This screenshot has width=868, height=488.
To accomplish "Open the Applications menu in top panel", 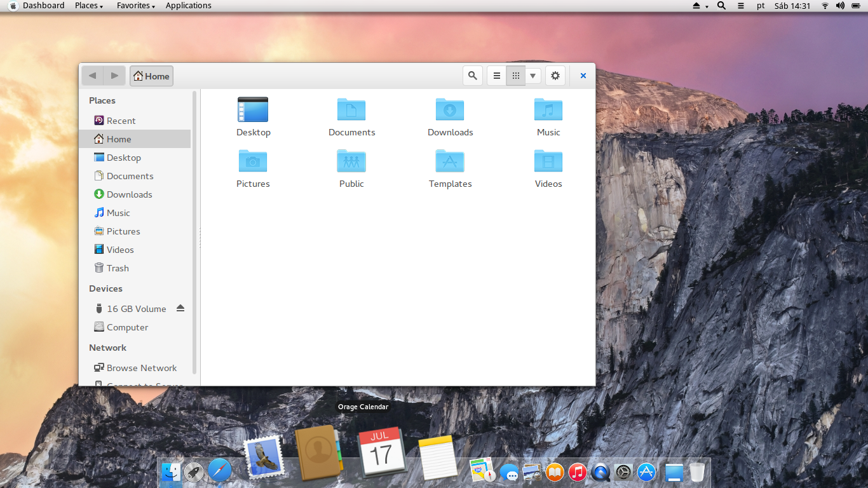I will (189, 6).
